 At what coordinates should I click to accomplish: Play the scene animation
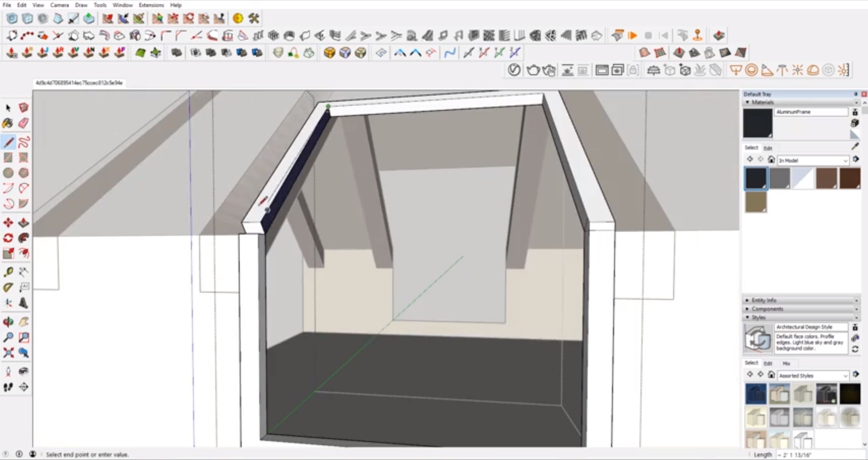point(633,35)
